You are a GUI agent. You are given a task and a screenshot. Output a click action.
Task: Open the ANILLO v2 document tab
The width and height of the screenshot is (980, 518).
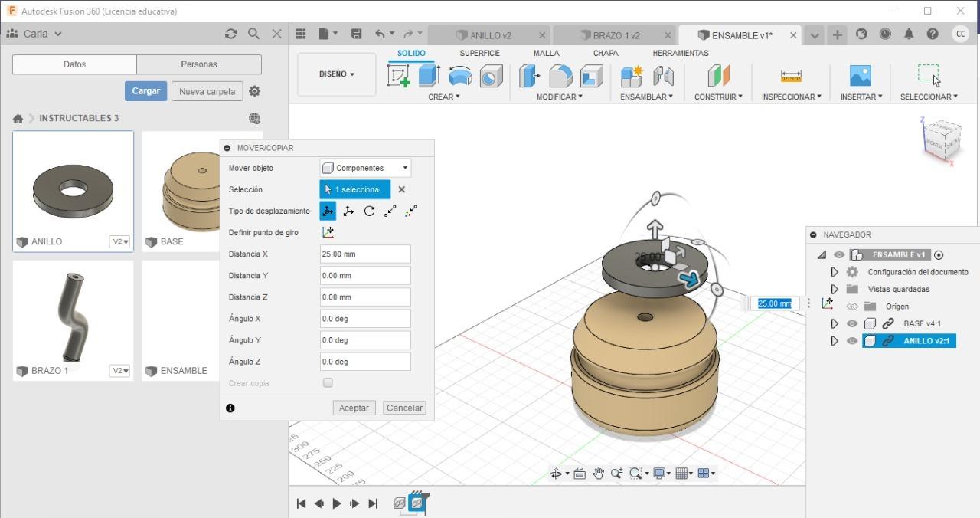(x=489, y=35)
